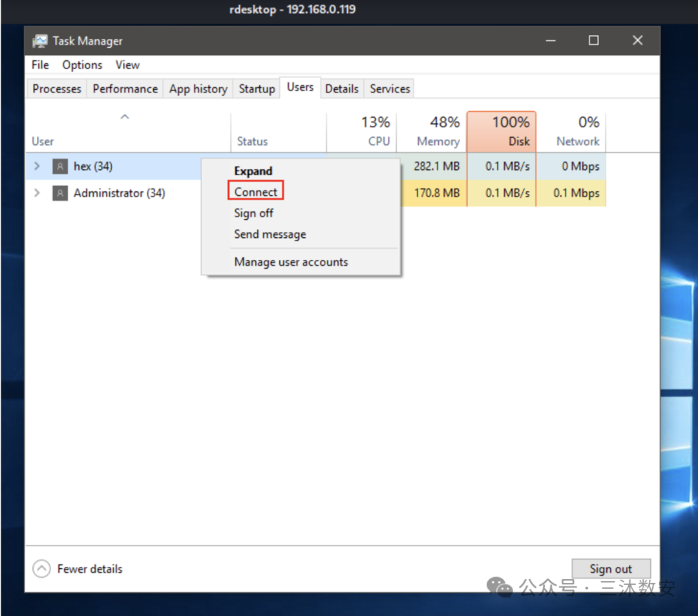Switch to the Startup tab

[257, 89]
